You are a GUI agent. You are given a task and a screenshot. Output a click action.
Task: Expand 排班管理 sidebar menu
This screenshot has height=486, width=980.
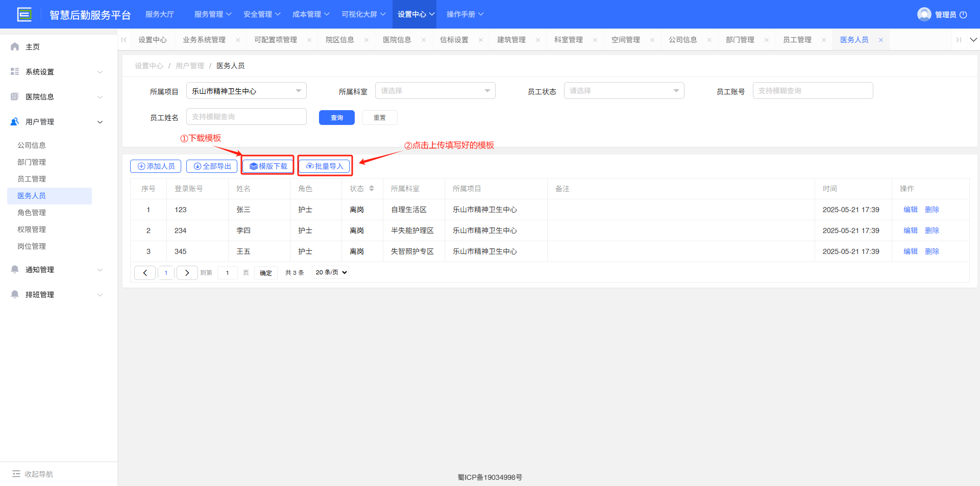tap(100, 295)
